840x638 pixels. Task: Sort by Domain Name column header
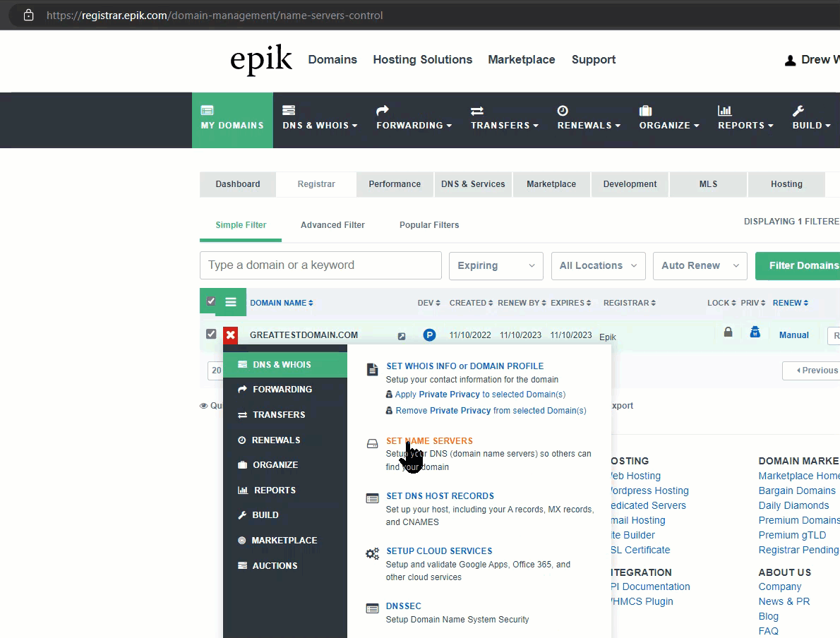[x=281, y=303]
